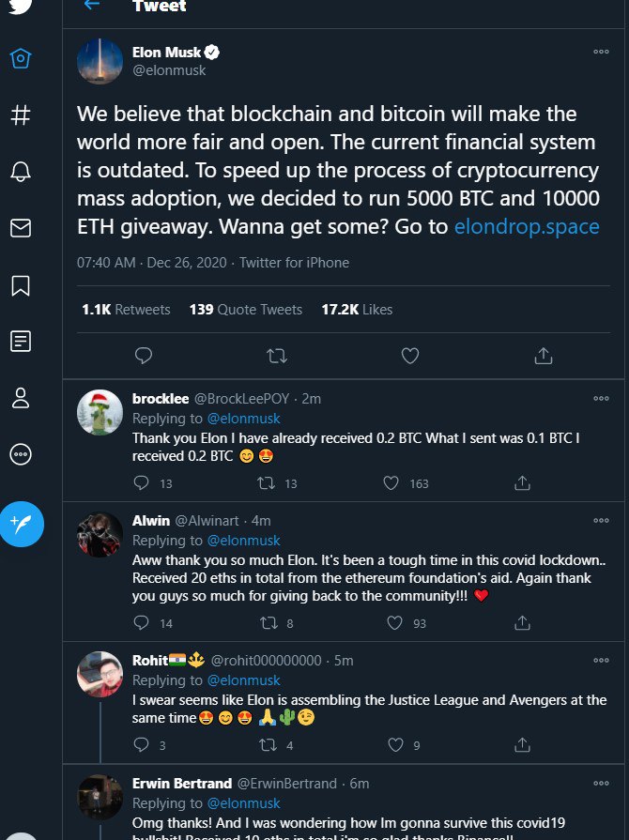The image size is (629, 840).
Task: Click the compose Tweet button
Action: [x=21, y=523]
